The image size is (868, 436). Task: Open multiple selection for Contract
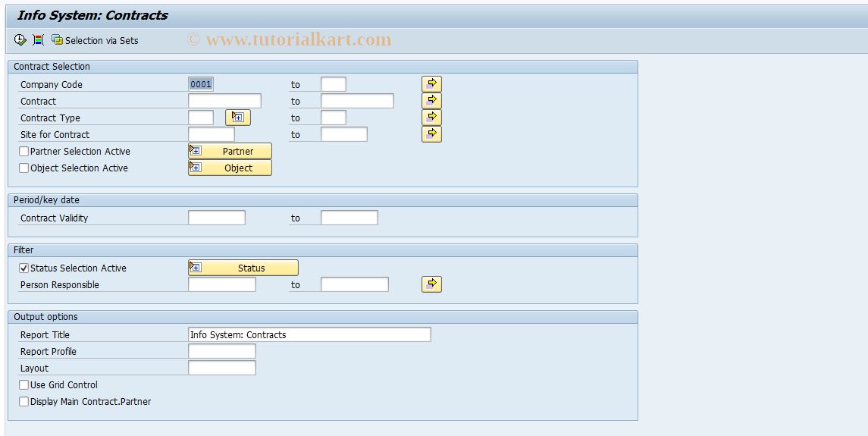[431, 100]
